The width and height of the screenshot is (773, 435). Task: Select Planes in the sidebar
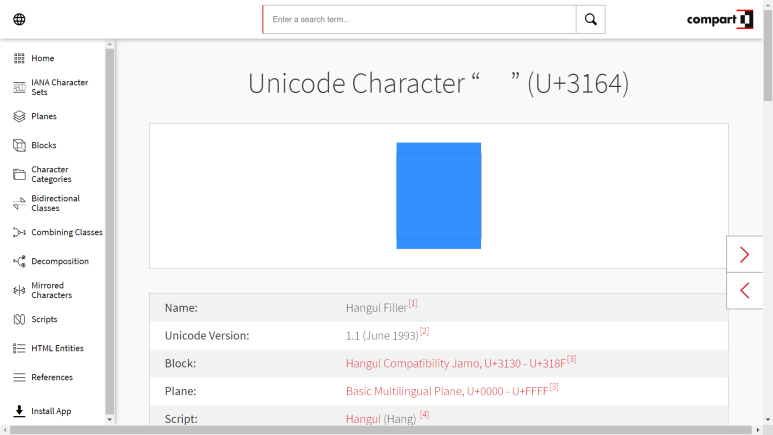point(44,116)
